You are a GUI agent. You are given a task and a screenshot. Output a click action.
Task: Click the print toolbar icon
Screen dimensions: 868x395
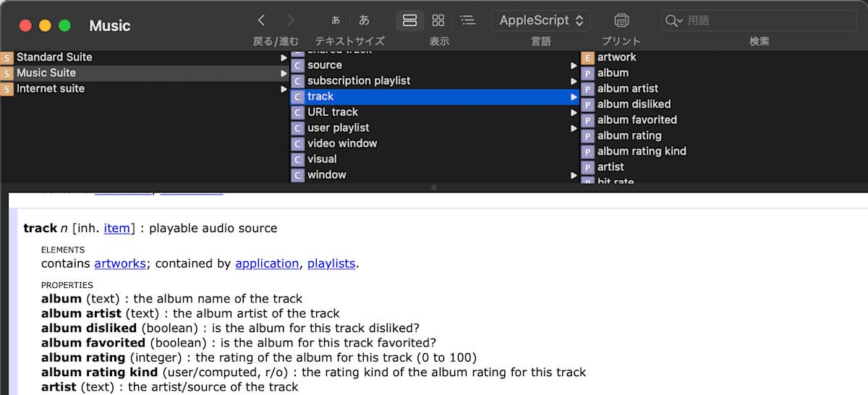[621, 20]
